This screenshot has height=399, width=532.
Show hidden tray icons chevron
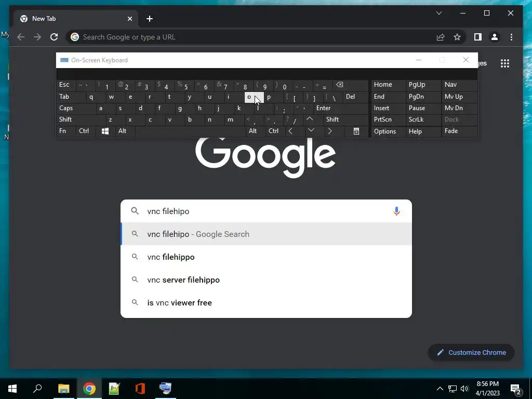tap(440, 389)
